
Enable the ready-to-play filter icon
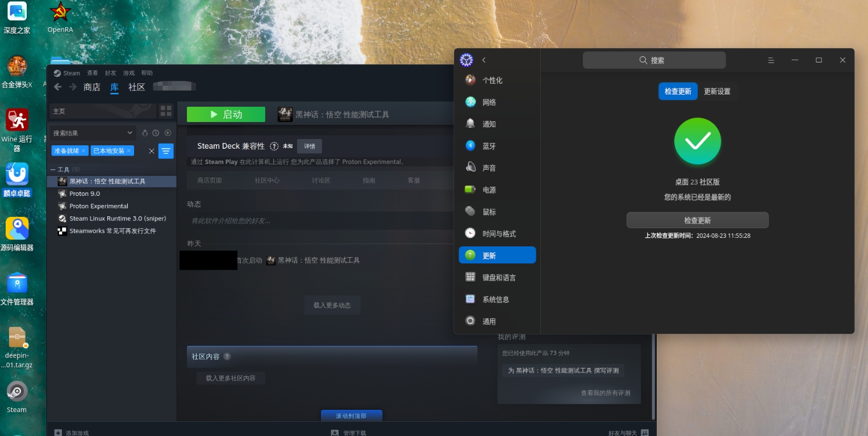click(x=168, y=133)
